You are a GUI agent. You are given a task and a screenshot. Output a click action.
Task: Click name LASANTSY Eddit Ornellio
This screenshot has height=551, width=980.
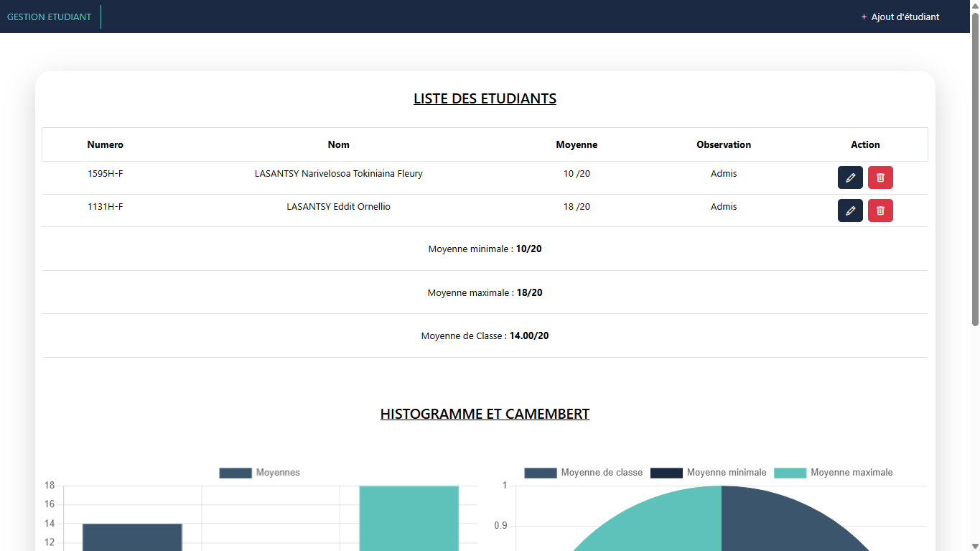pyautogui.click(x=339, y=206)
